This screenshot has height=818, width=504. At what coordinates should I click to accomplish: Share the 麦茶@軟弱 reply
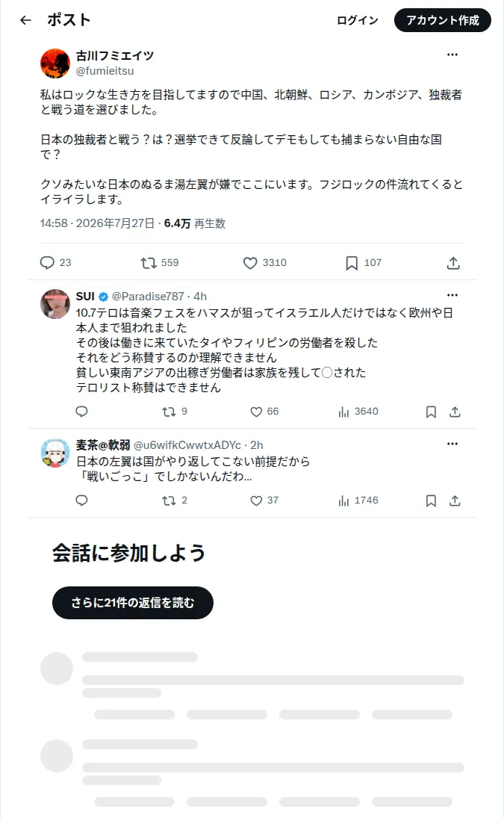pos(455,501)
